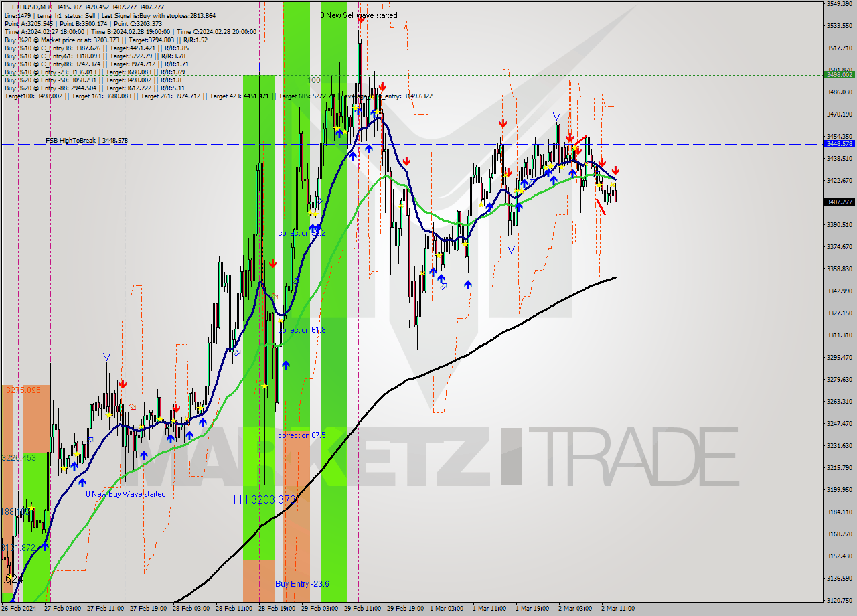
Task: Click the 3390.510 price axis value
Action: [x=839, y=225]
